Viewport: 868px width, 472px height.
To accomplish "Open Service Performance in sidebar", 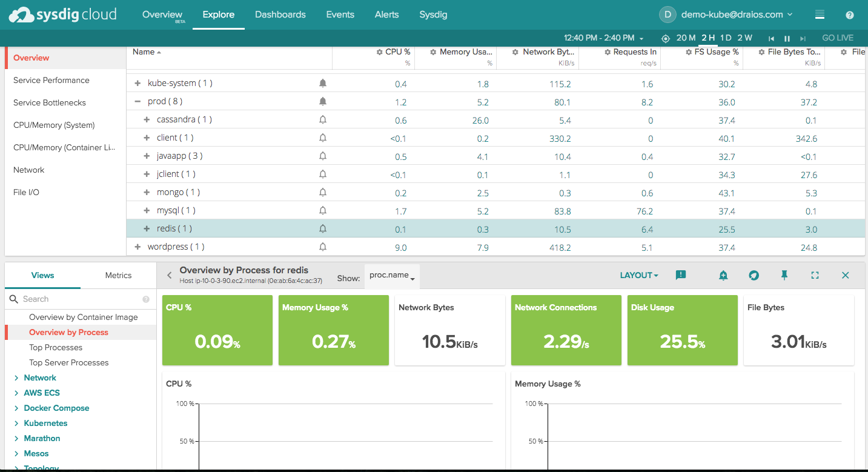I will 65,80.
